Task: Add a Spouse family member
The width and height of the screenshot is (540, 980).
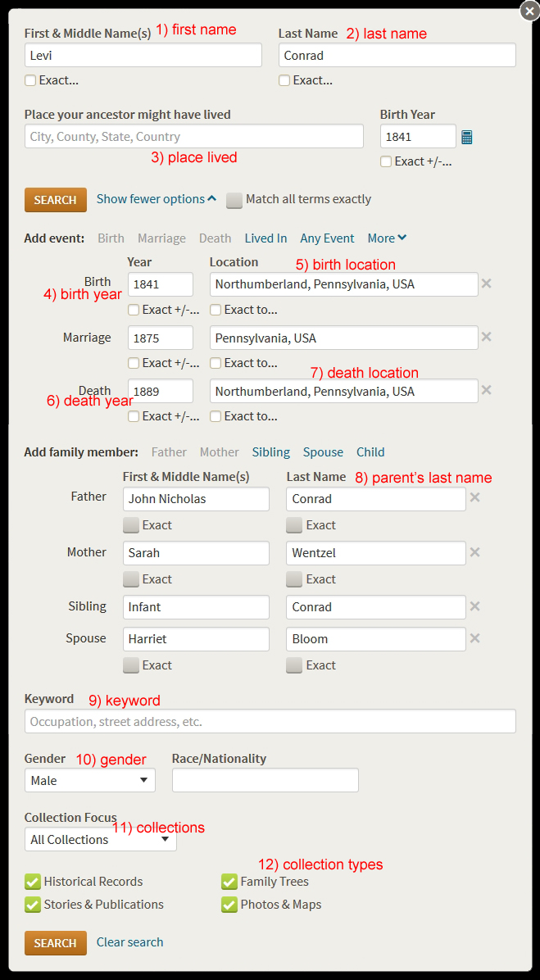Action: [x=323, y=451]
